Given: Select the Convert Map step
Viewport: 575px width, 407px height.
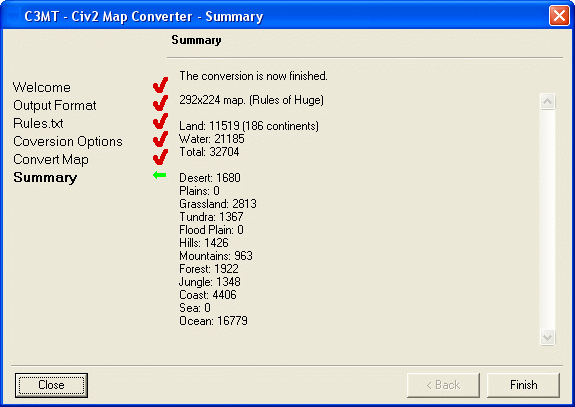Looking at the screenshot, I should click(x=51, y=160).
